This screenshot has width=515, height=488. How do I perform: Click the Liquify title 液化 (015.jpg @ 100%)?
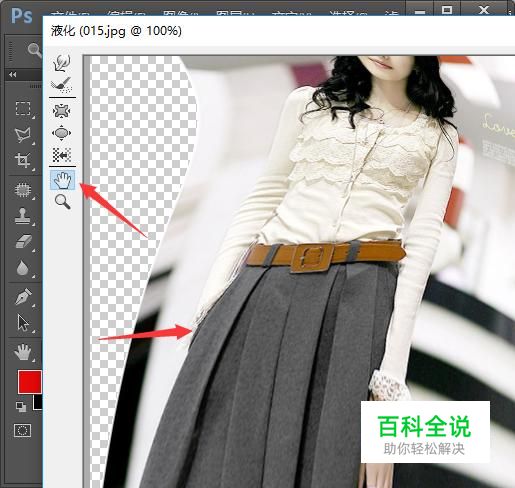[116, 31]
